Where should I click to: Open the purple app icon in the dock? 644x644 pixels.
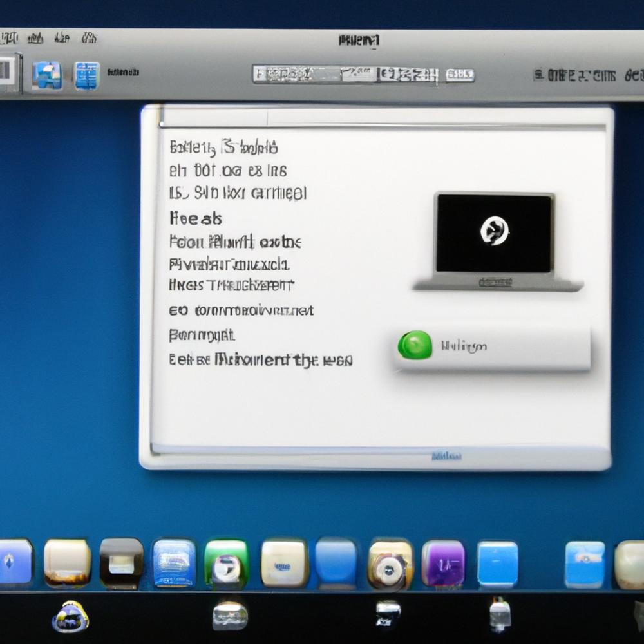pyautogui.click(x=443, y=563)
